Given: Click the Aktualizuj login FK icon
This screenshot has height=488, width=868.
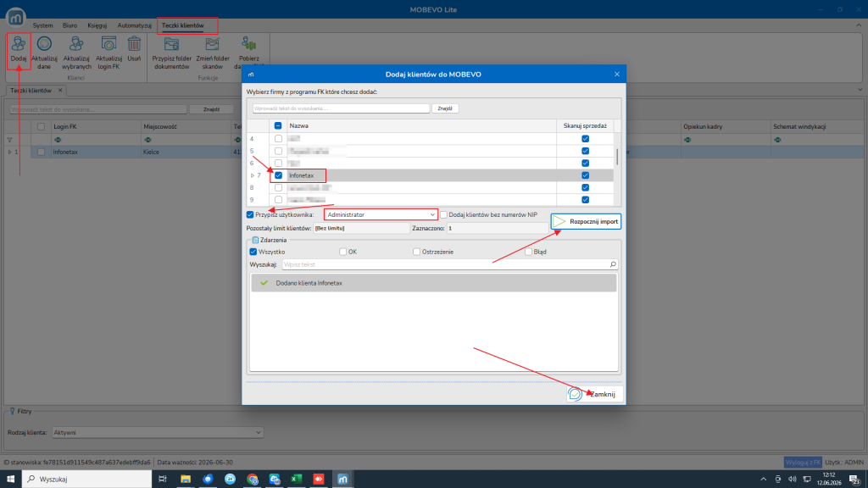Looking at the screenshot, I should click(108, 43).
